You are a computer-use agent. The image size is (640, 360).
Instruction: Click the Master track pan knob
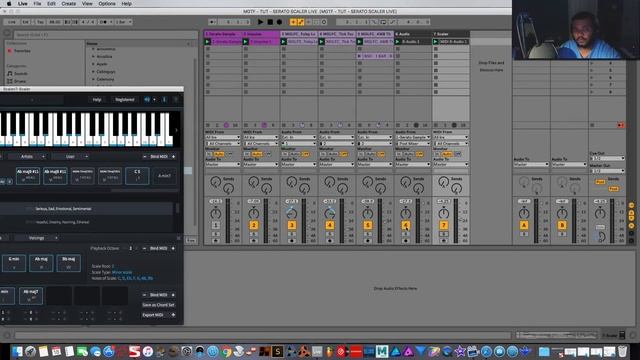(600, 213)
